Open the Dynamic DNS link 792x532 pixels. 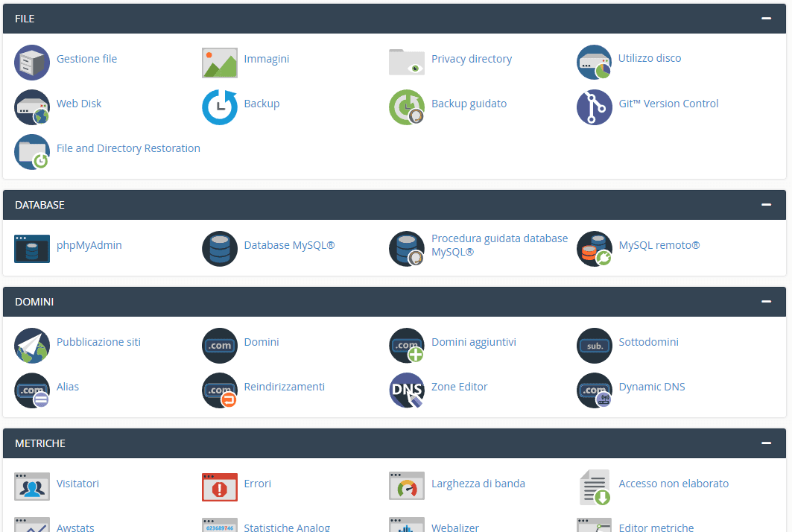tap(652, 387)
